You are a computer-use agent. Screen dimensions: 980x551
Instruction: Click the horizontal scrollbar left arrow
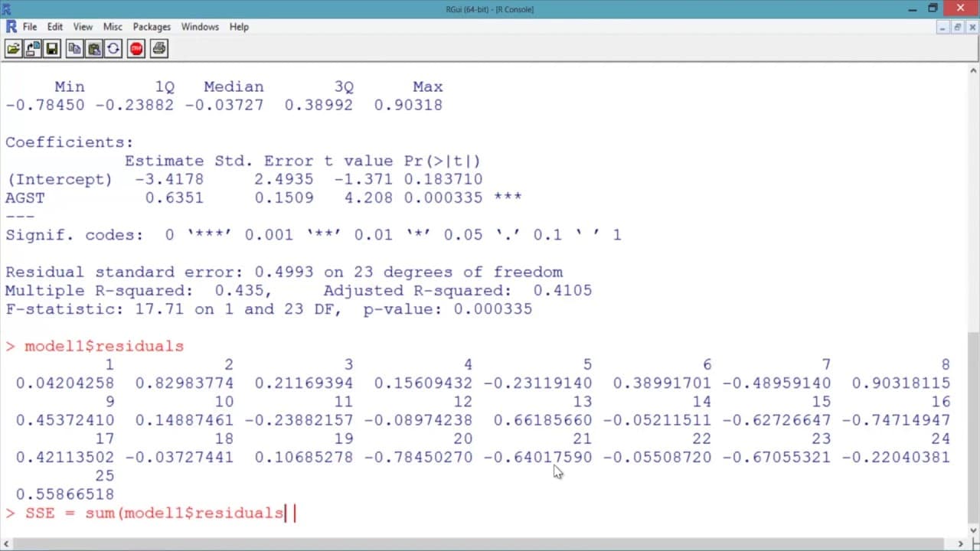6,543
